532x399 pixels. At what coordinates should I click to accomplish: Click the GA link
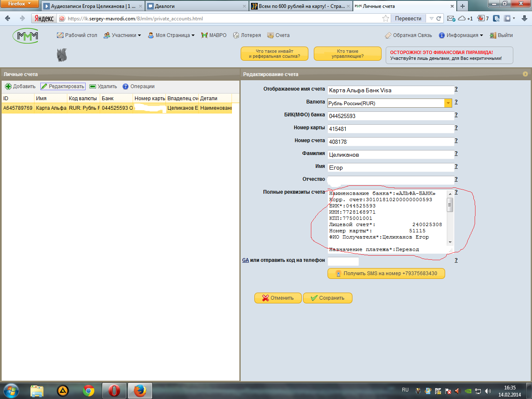[x=246, y=260]
